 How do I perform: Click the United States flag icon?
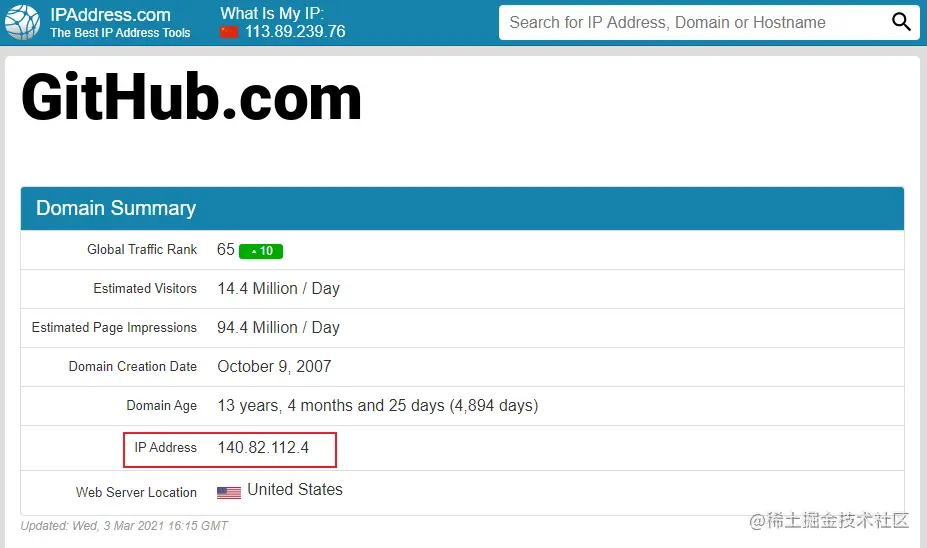pos(229,492)
